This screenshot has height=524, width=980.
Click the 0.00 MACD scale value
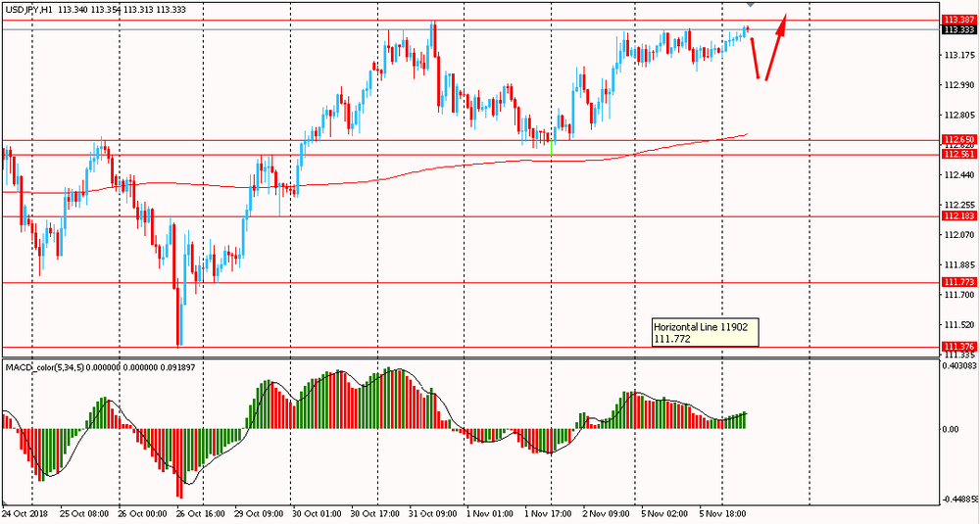[953, 429]
